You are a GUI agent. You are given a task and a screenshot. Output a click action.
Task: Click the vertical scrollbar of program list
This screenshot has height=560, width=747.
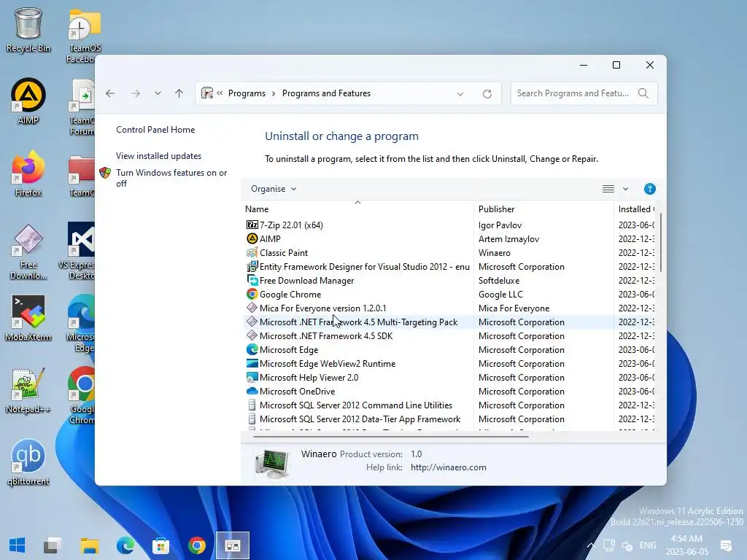point(661,243)
